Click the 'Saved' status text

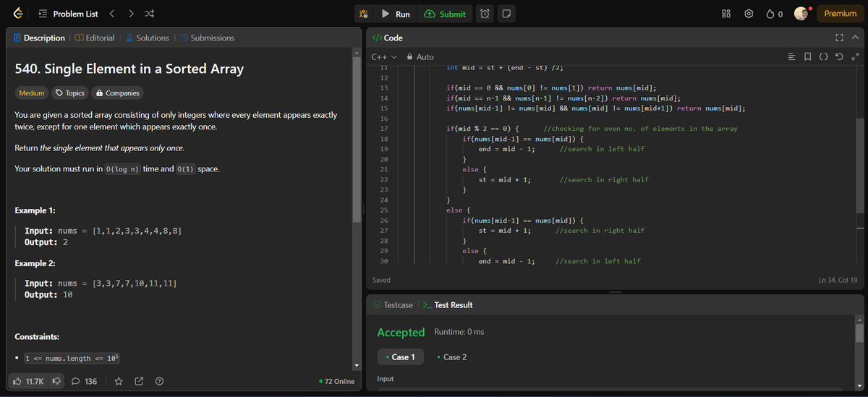[381, 280]
